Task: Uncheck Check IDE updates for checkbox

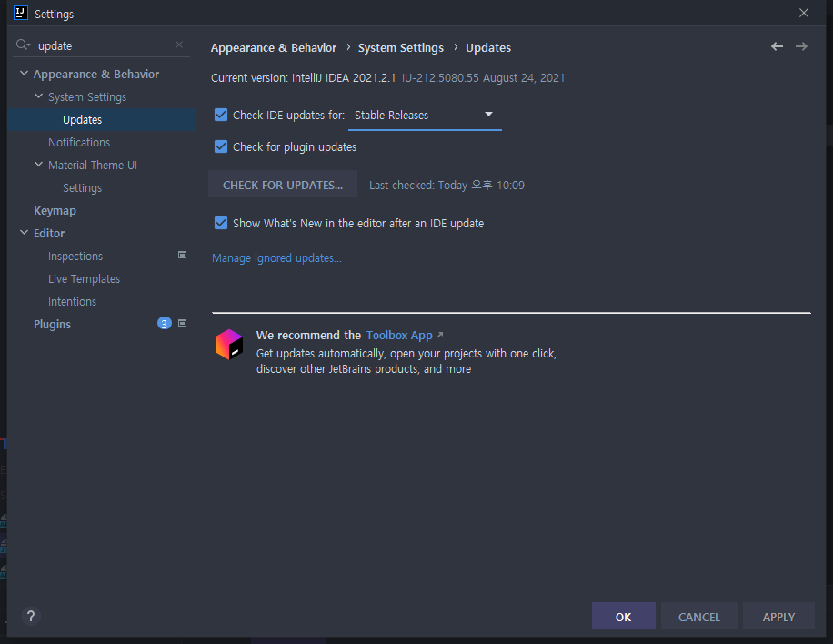Action: (x=221, y=115)
